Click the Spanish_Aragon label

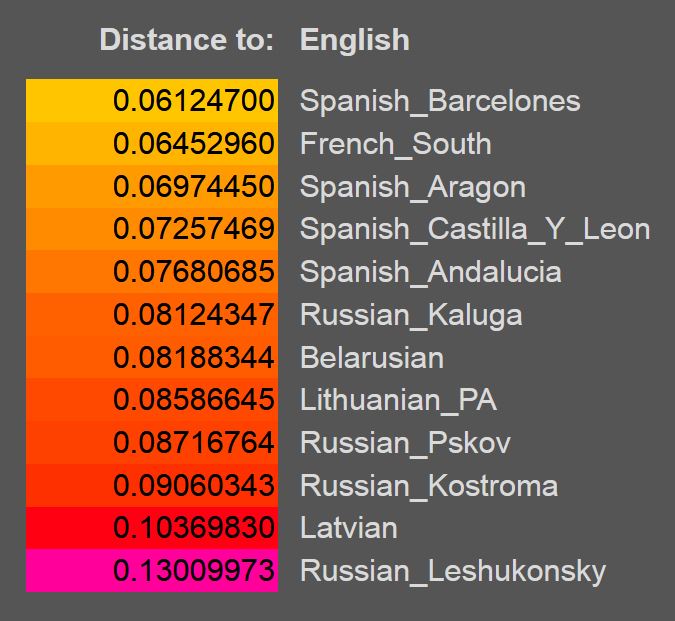click(x=413, y=188)
